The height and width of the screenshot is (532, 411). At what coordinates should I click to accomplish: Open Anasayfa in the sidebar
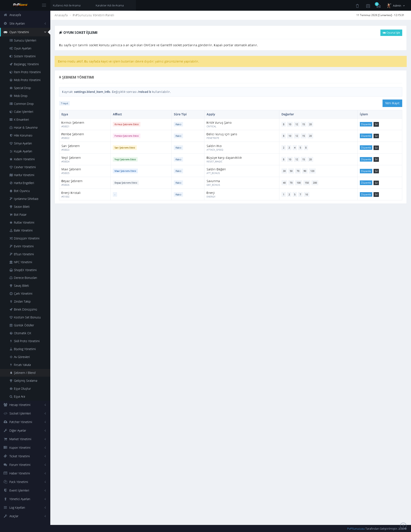tap(25, 15)
